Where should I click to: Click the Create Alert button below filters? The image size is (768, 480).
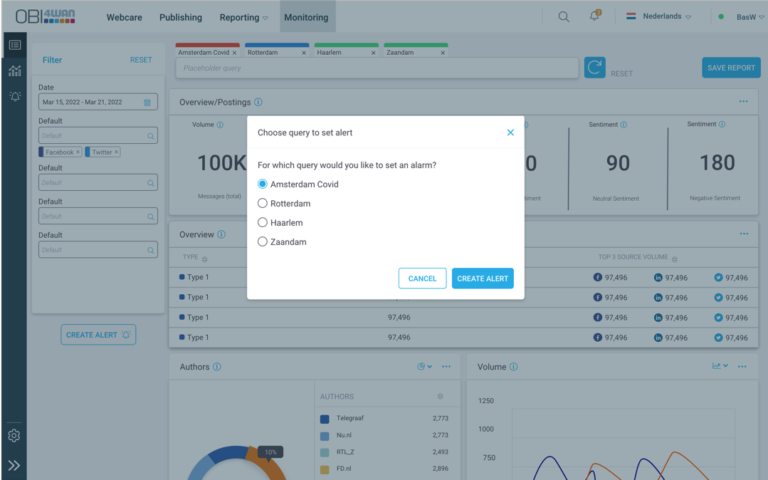[x=98, y=335]
